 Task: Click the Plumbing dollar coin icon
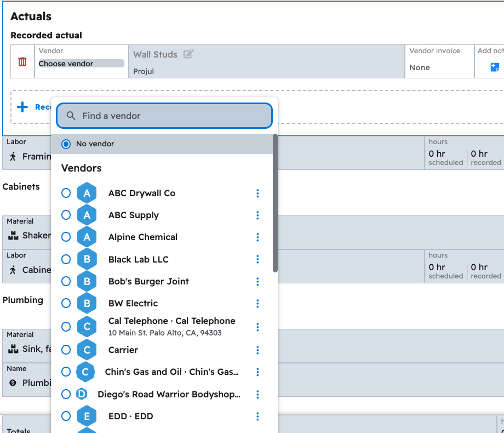point(13,383)
